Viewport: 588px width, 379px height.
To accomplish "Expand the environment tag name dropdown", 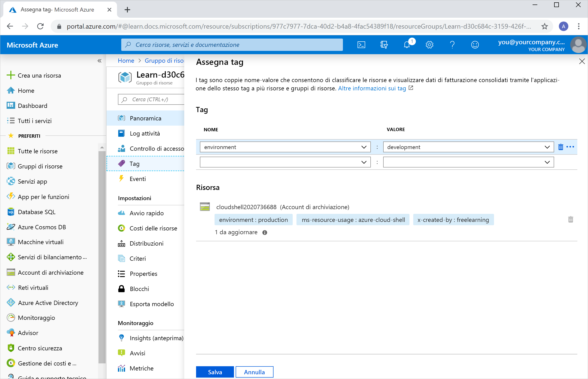I will 364,147.
